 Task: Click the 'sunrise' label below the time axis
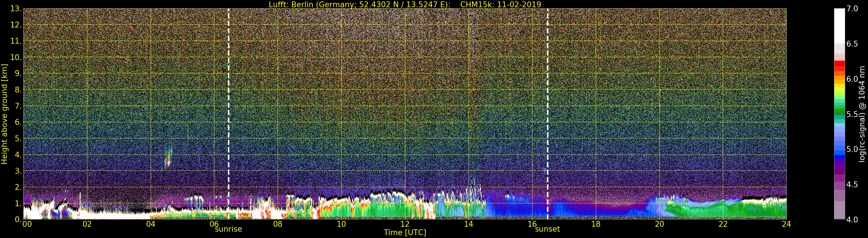(x=228, y=229)
